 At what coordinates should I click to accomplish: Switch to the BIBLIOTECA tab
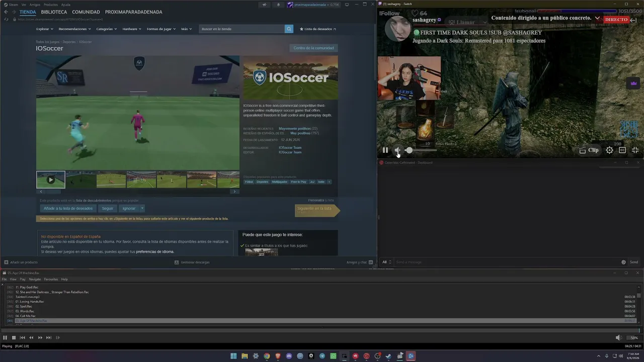pyautogui.click(x=54, y=12)
